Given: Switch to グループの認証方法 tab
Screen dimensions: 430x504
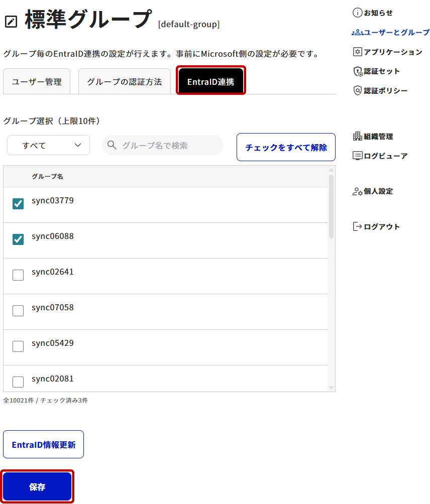Looking at the screenshot, I should pyautogui.click(x=125, y=82).
